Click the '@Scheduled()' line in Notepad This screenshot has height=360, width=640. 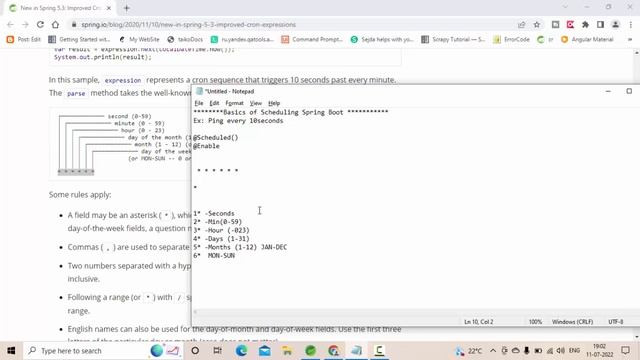coord(216,138)
